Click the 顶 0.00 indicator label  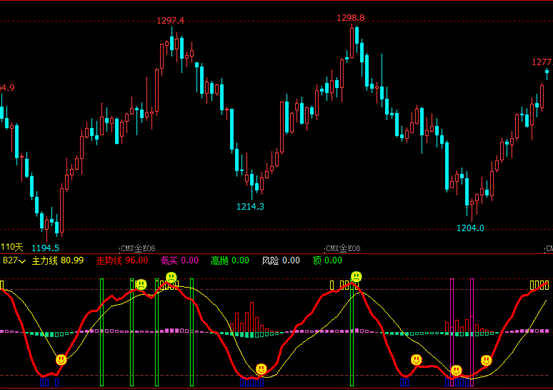(x=328, y=261)
